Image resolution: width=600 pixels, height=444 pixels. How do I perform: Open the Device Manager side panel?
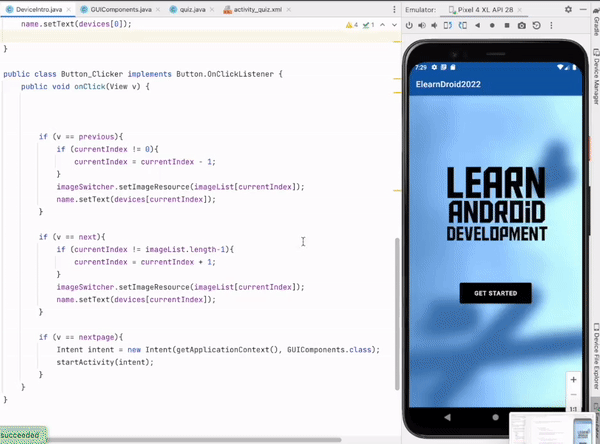[596, 76]
